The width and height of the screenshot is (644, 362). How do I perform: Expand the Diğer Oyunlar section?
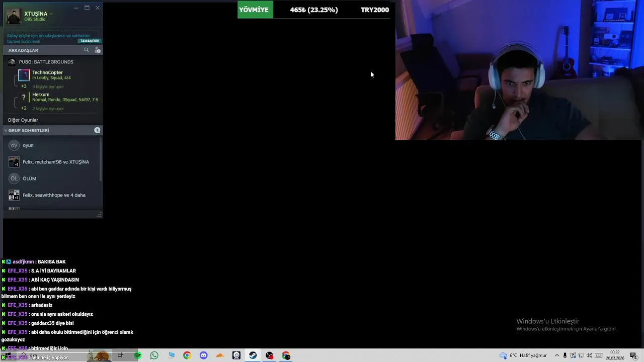point(23,120)
